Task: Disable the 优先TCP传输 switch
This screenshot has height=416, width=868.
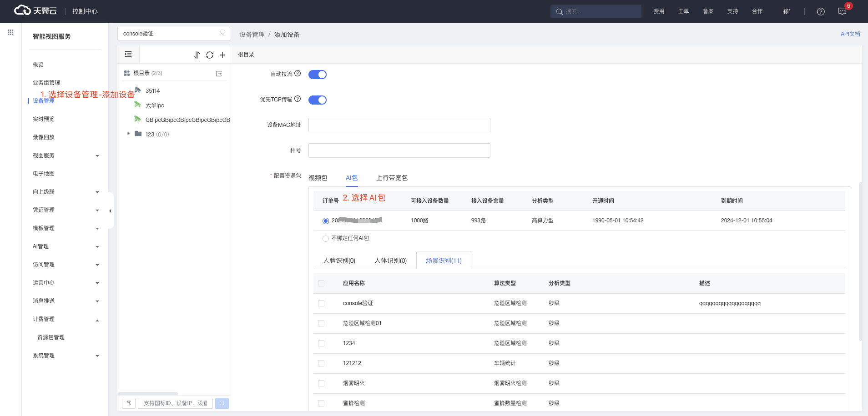Action: point(318,100)
